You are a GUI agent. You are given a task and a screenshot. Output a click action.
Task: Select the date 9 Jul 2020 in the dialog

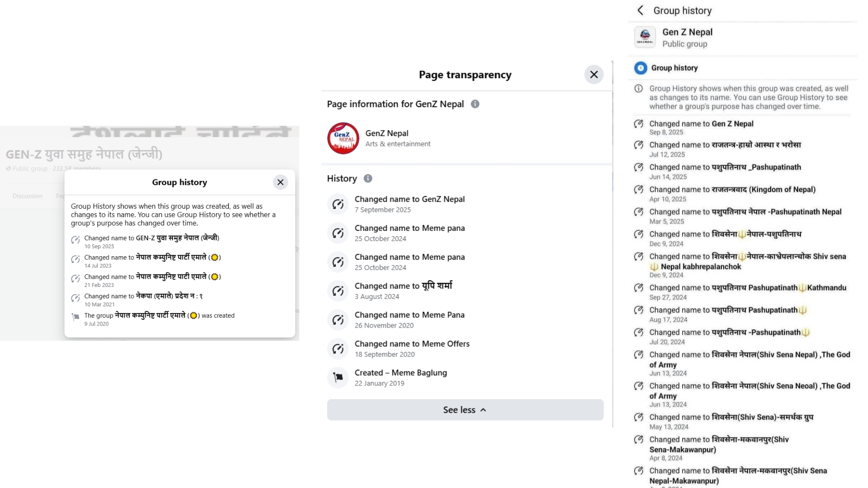pyautogui.click(x=96, y=324)
